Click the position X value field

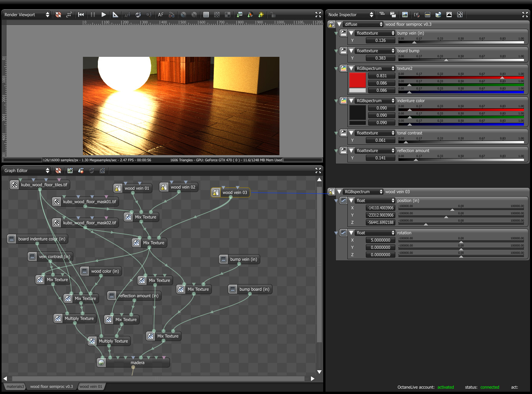[x=380, y=208]
